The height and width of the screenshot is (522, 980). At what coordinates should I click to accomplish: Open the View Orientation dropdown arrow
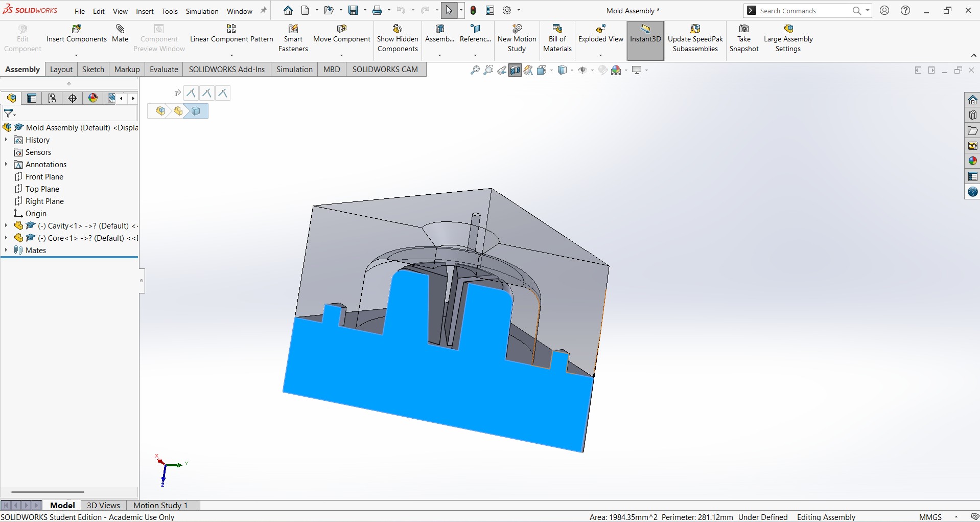click(551, 71)
